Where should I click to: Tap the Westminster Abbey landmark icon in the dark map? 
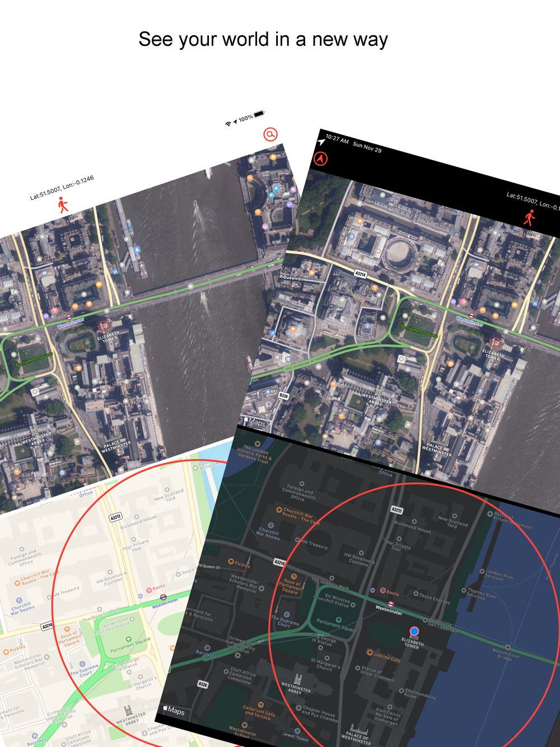pyautogui.click(x=298, y=679)
